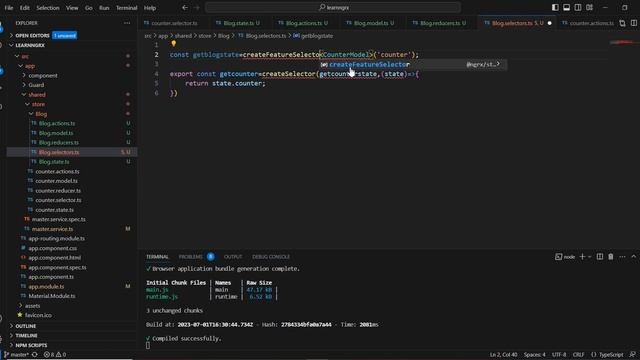Click the lightbulb quick fix icon

click(x=173, y=43)
